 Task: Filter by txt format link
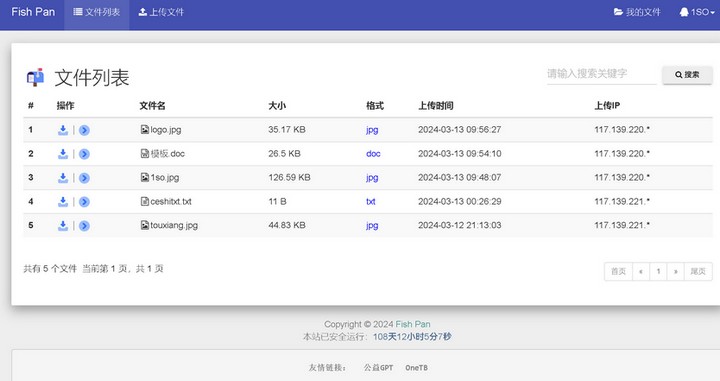371,202
